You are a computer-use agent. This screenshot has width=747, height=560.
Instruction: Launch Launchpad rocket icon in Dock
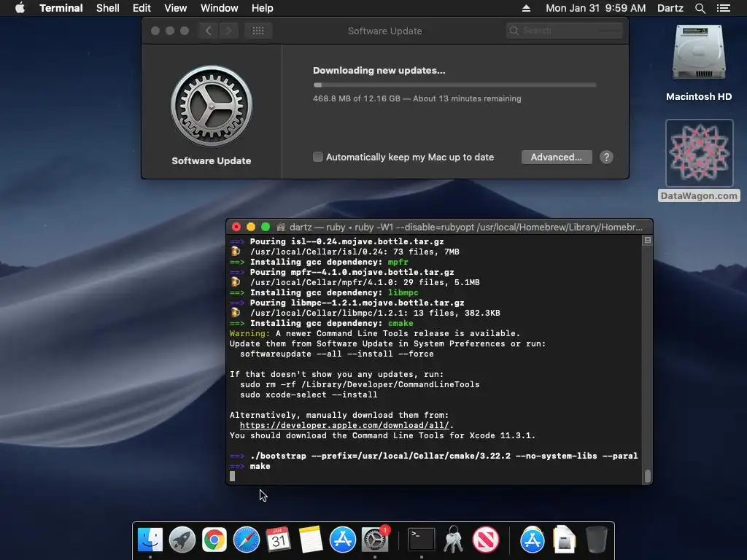click(x=182, y=540)
